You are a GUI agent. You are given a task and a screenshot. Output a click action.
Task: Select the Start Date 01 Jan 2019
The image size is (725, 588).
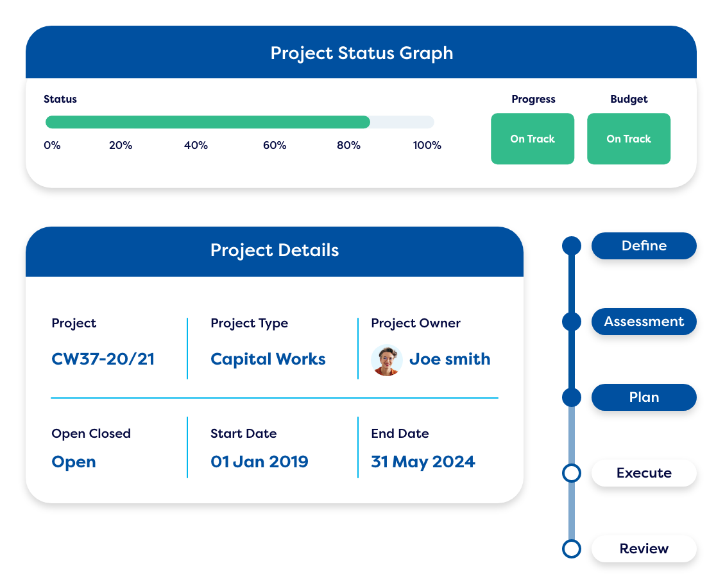pyautogui.click(x=259, y=462)
